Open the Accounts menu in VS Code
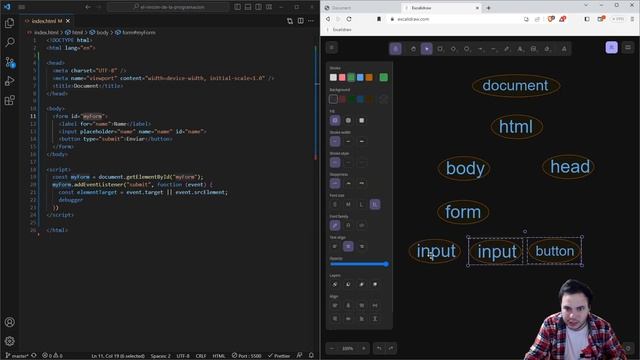 point(9,322)
